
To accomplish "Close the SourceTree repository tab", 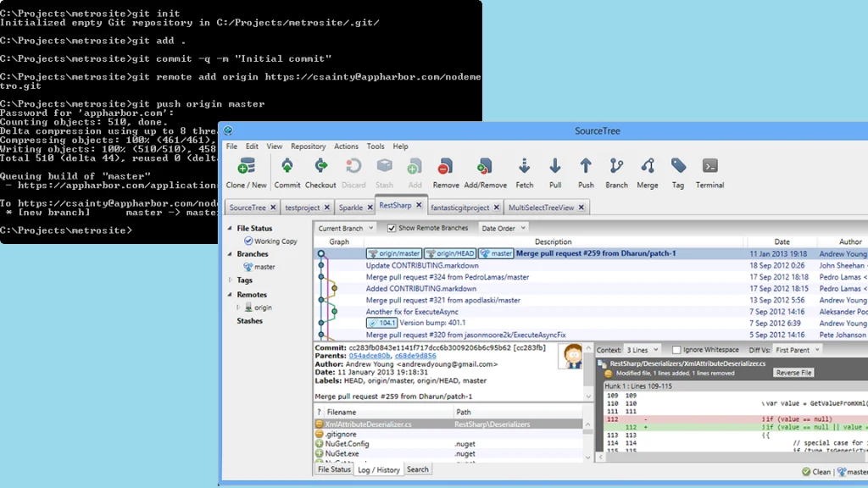I will click(x=273, y=208).
